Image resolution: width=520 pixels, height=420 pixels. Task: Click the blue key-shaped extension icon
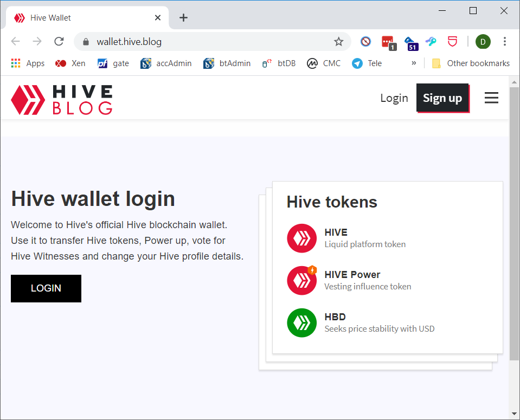point(431,42)
